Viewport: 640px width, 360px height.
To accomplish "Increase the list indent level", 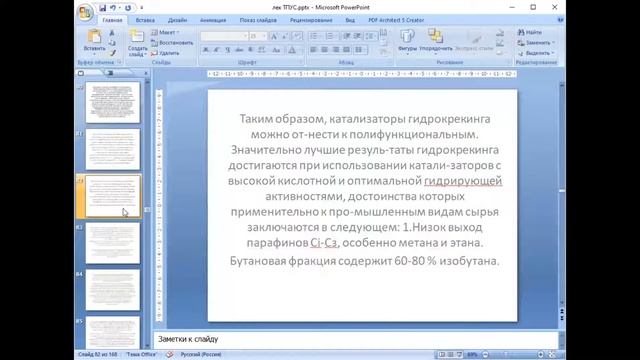I will coord(357,36).
